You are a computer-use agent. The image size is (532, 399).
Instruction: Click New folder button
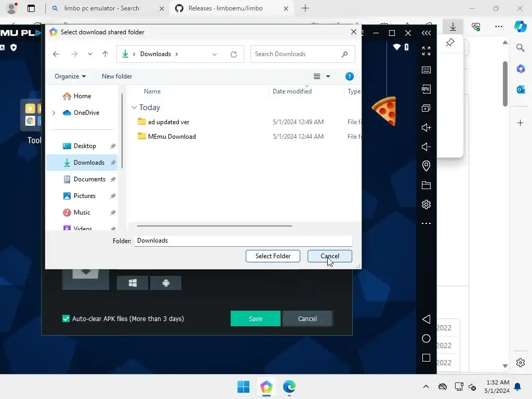click(117, 76)
